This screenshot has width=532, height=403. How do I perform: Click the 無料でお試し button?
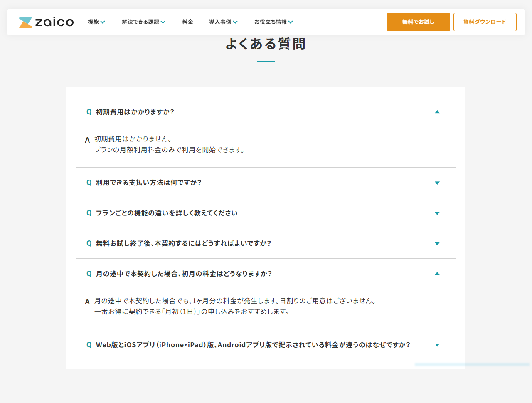tap(418, 22)
